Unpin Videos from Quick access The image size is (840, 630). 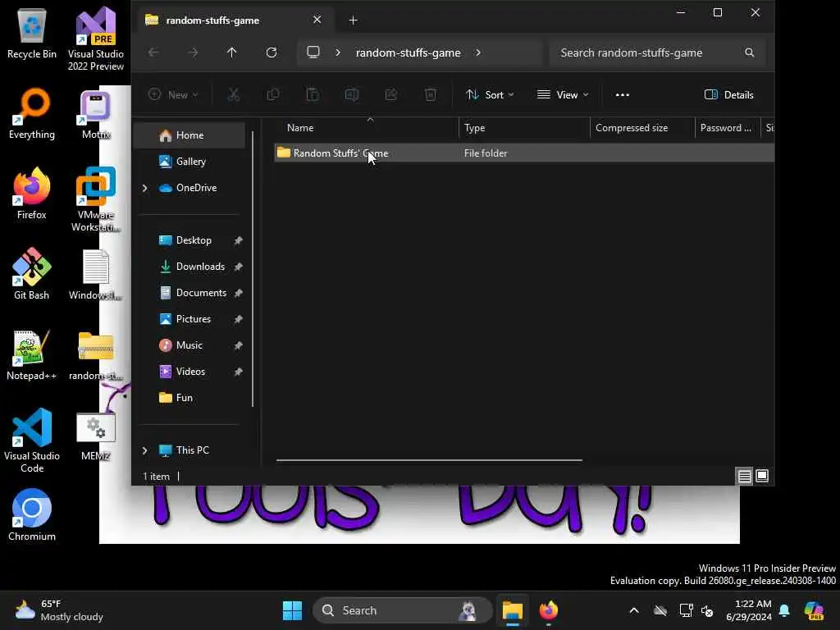[239, 372]
